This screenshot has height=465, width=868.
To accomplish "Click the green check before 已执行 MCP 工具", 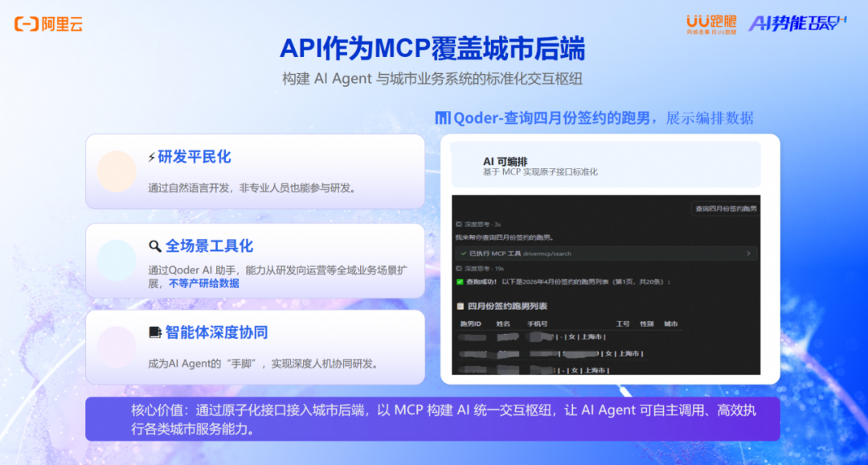I will point(464,254).
